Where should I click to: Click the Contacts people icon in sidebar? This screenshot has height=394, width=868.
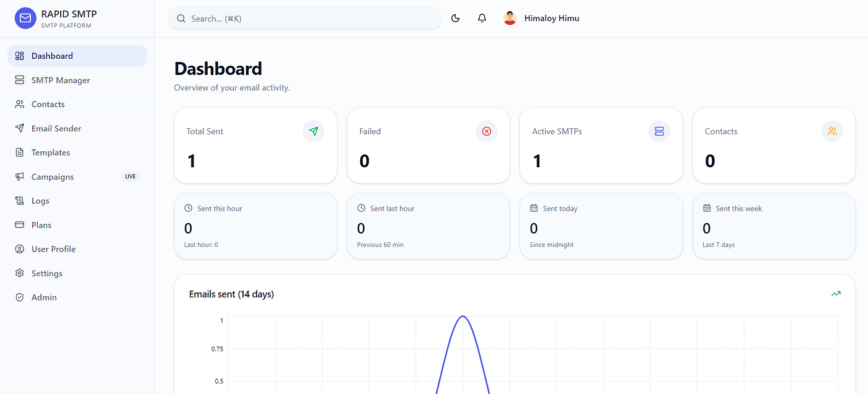[19, 104]
